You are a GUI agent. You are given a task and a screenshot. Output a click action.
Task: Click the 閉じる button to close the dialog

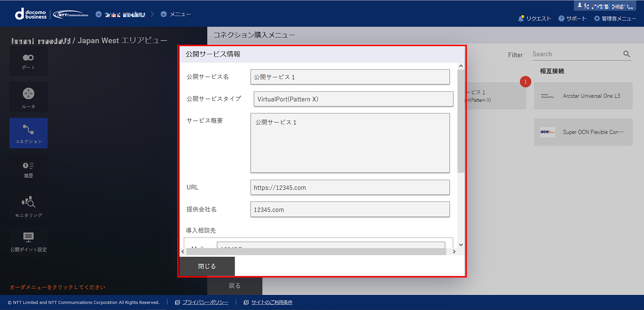point(207,267)
